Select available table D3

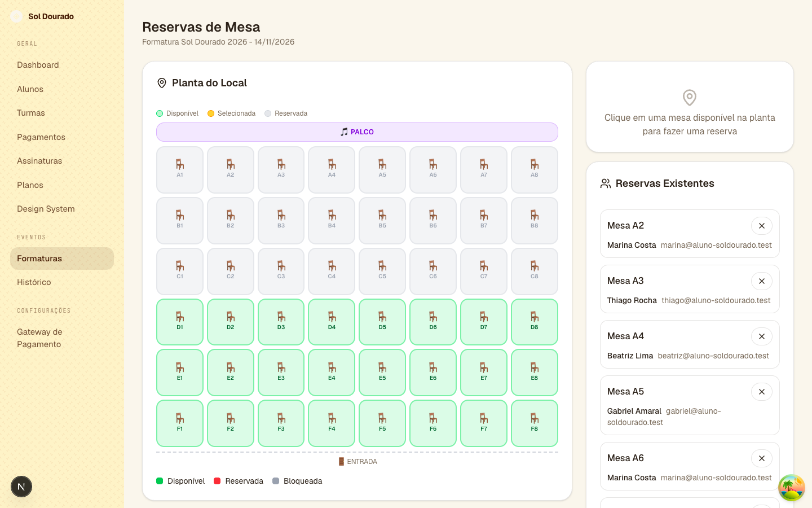[281, 322]
